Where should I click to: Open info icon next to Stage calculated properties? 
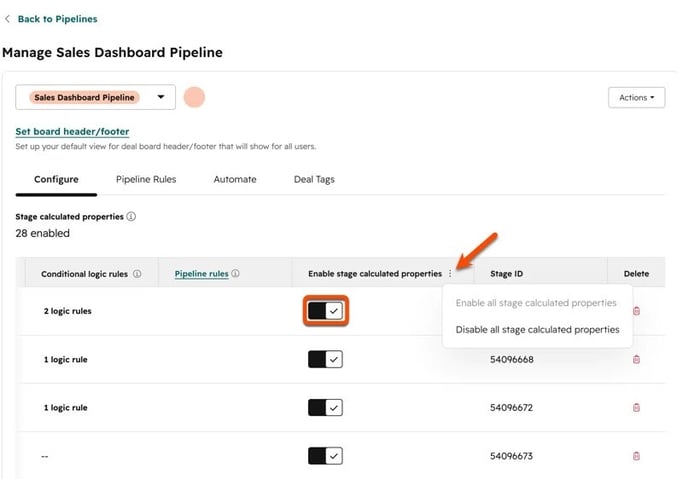pos(131,216)
